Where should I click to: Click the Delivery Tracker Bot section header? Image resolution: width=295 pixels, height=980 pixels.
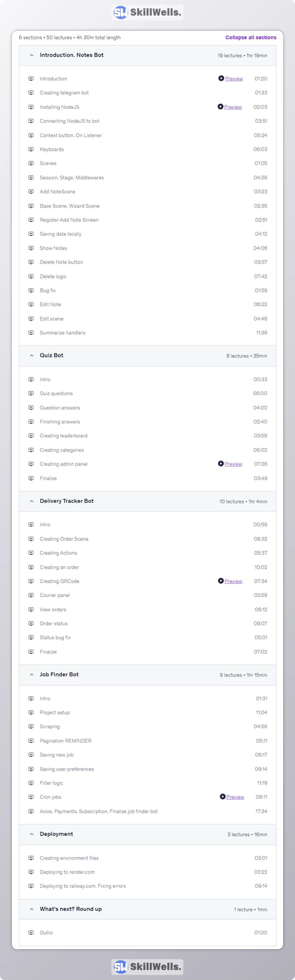(67, 501)
